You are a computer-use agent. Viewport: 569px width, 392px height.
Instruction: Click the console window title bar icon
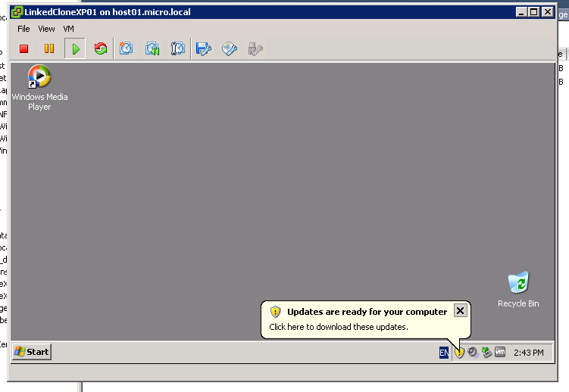pos(17,12)
